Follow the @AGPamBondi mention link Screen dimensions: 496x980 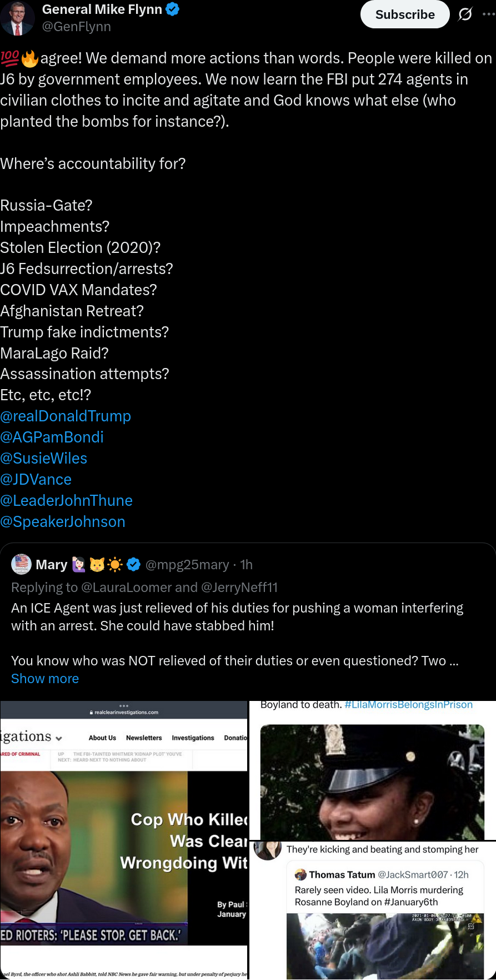coord(52,437)
